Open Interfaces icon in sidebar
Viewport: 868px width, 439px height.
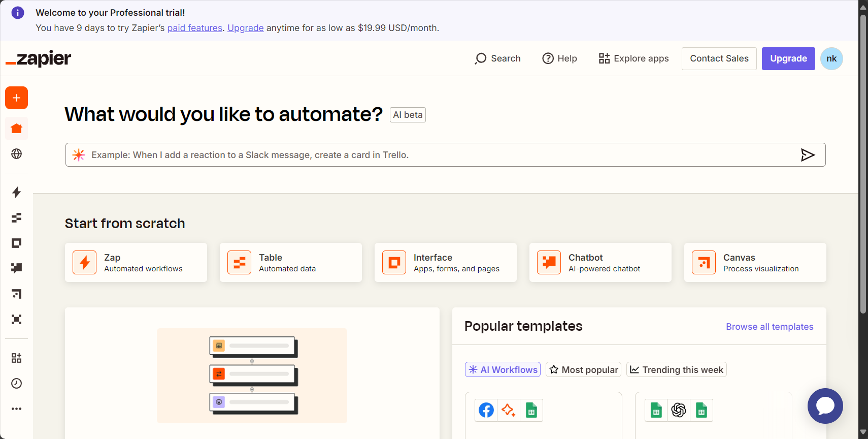point(16,243)
